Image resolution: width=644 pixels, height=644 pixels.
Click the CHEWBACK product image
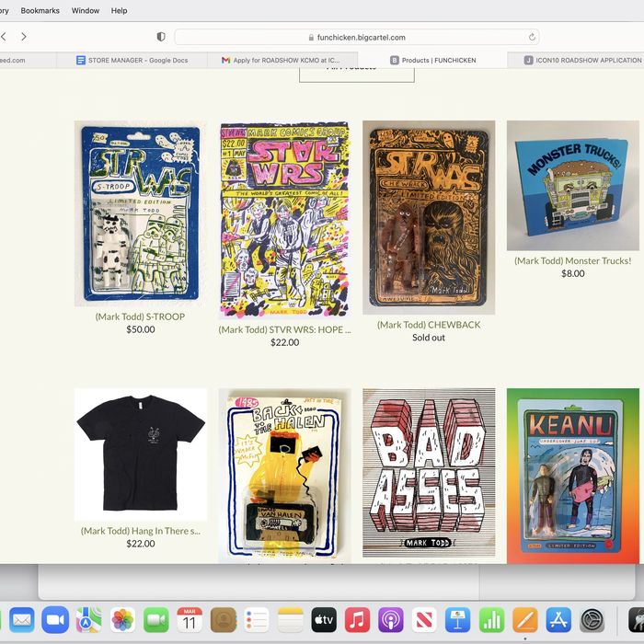click(x=429, y=217)
